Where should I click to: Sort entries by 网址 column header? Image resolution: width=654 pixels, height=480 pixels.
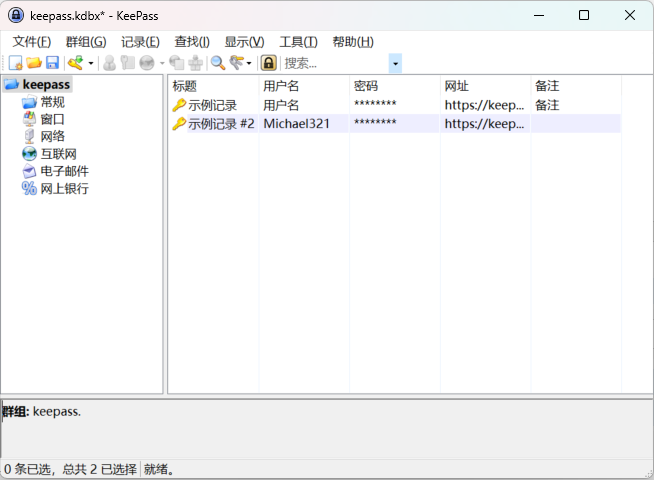pyautogui.click(x=485, y=86)
